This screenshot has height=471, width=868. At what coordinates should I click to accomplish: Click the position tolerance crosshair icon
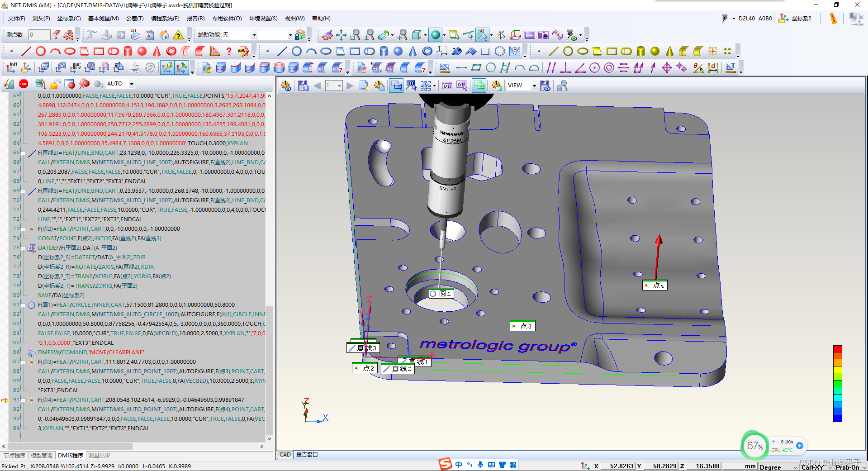point(667,67)
